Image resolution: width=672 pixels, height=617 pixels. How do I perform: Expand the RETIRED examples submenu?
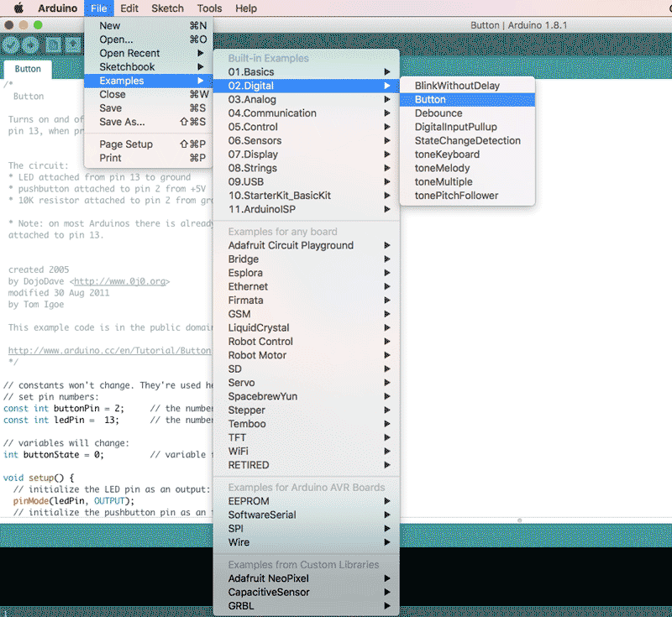click(307, 464)
